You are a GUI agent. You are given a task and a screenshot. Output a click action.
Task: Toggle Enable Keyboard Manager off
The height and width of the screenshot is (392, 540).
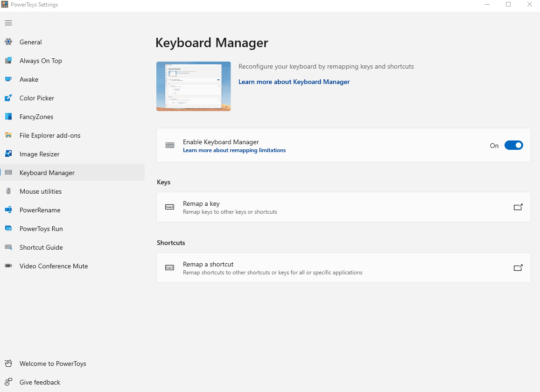tap(513, 145)
